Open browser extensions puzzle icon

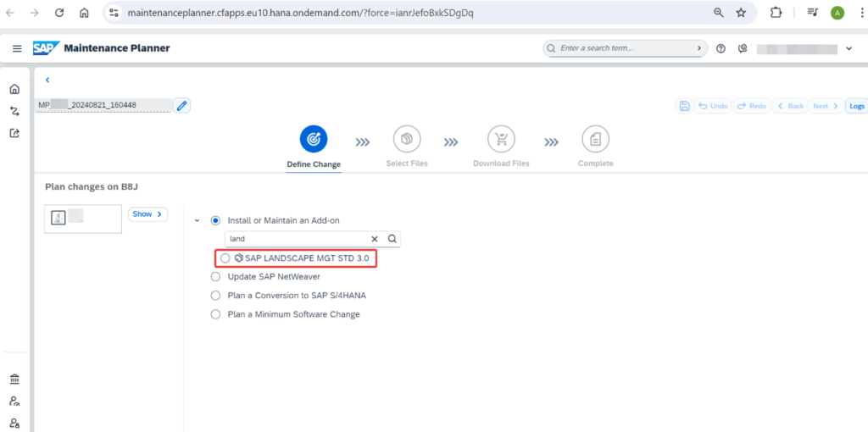(x=776, y=13)
